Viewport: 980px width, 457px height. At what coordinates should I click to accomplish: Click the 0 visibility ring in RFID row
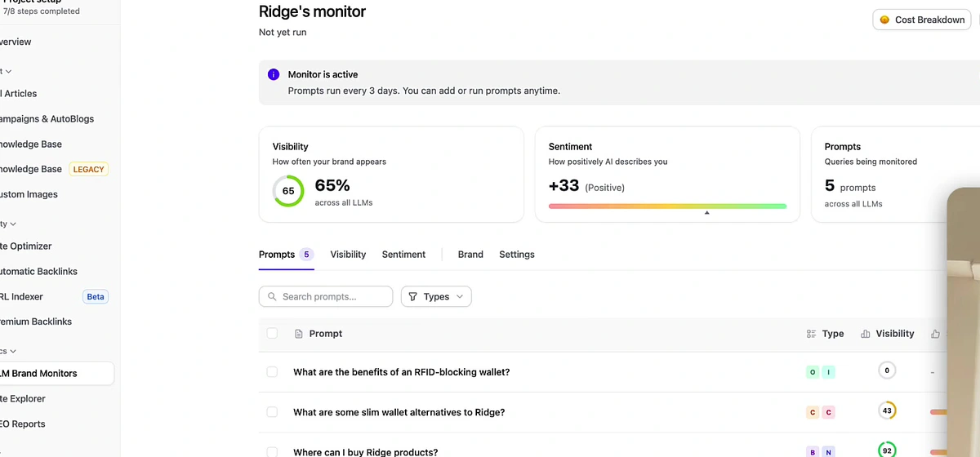click(887, 370)
